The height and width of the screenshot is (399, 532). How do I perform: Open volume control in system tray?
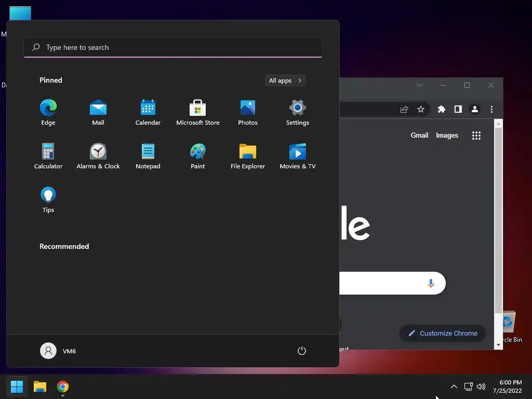click(481, 387)
